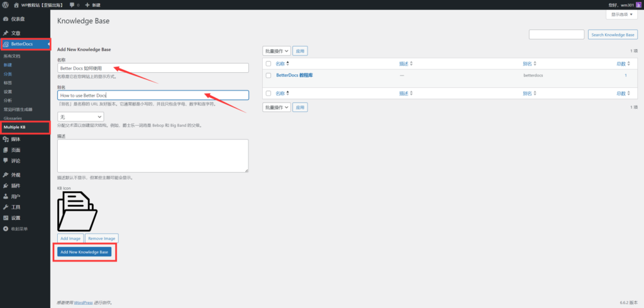Sort by 名称 in table footer
The width and height of the screenshot is (644, 308).
coord(282,93)
